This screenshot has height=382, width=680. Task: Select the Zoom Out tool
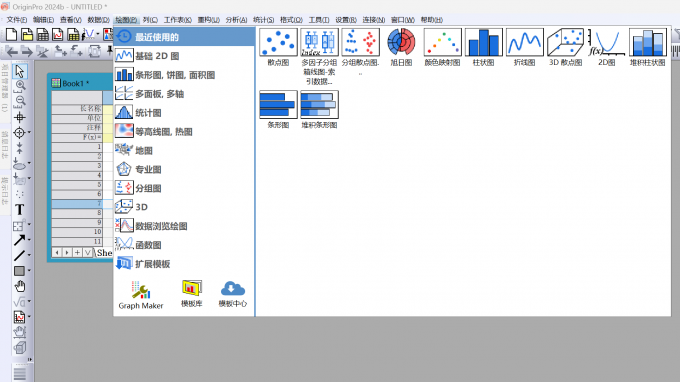(x=20, y=102)
